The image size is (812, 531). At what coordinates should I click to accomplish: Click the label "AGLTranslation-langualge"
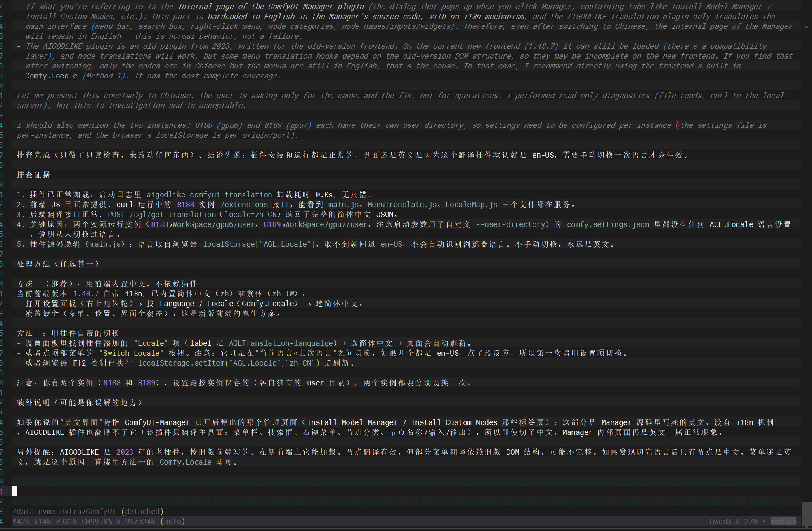tap(281, 343)
